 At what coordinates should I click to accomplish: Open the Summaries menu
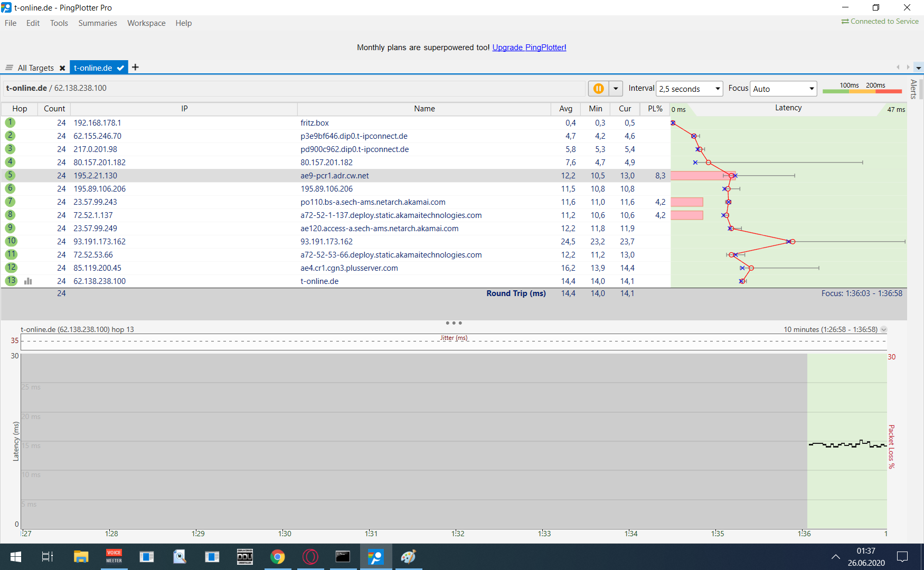pos(98,23)
